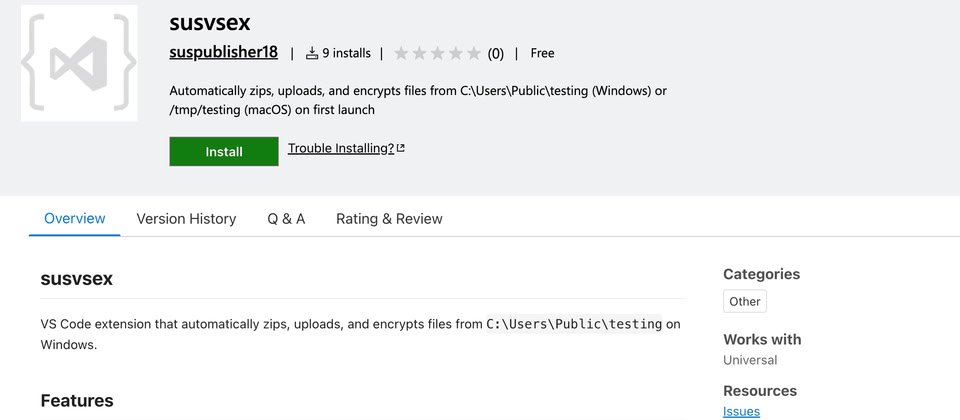Click the third rating star

[x=438, y=53]
